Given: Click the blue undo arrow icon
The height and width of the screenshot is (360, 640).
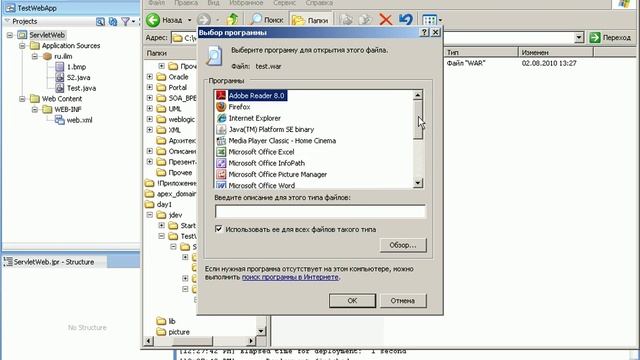Looking at the screenshot, I should (x=406, y=19).
